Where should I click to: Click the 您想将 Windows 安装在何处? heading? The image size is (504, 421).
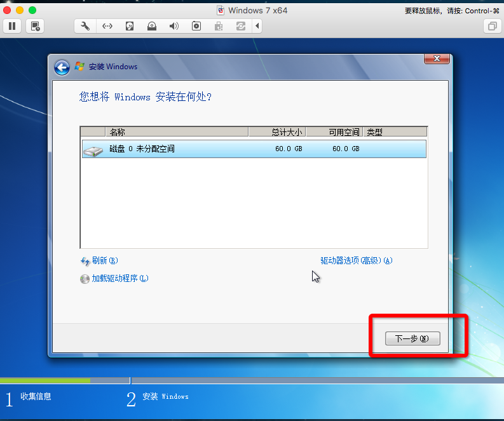pos(146,97)
